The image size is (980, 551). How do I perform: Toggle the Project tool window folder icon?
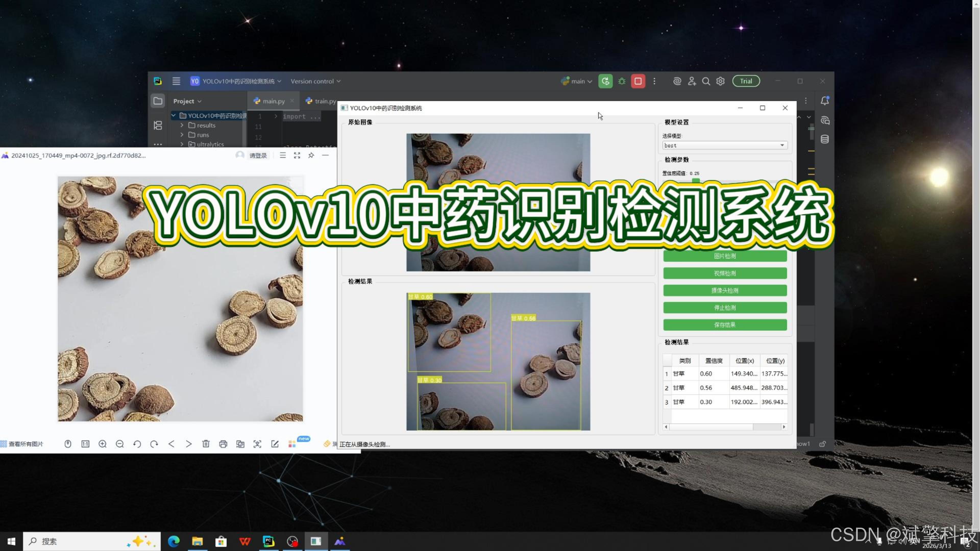pos(157,101)
